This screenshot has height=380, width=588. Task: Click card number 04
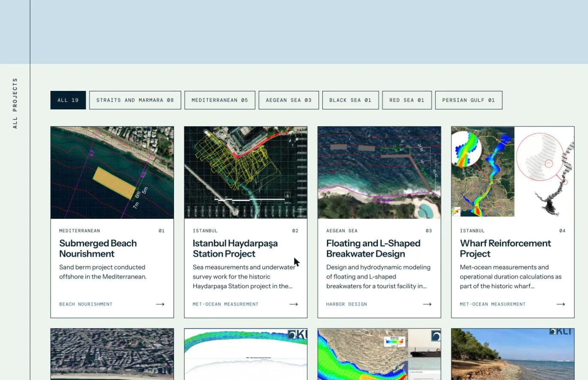(x=562, y=231)
